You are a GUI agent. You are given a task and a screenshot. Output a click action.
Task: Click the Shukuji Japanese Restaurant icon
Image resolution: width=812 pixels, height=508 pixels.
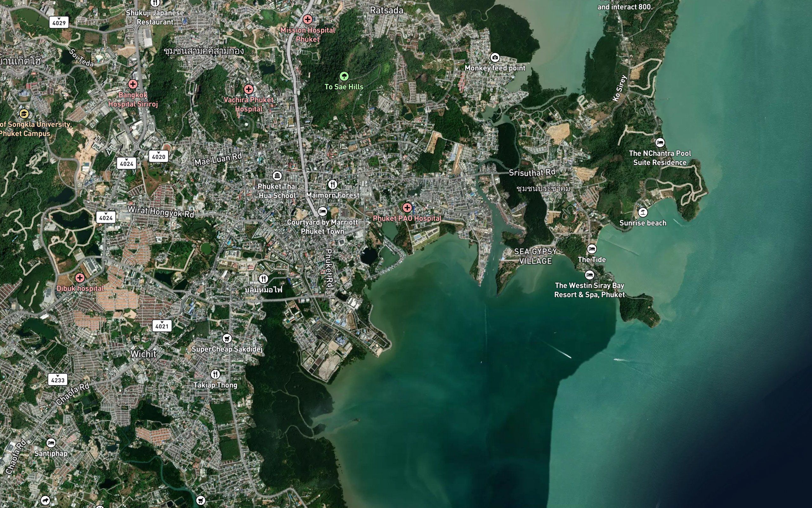(x=155, y=3)
